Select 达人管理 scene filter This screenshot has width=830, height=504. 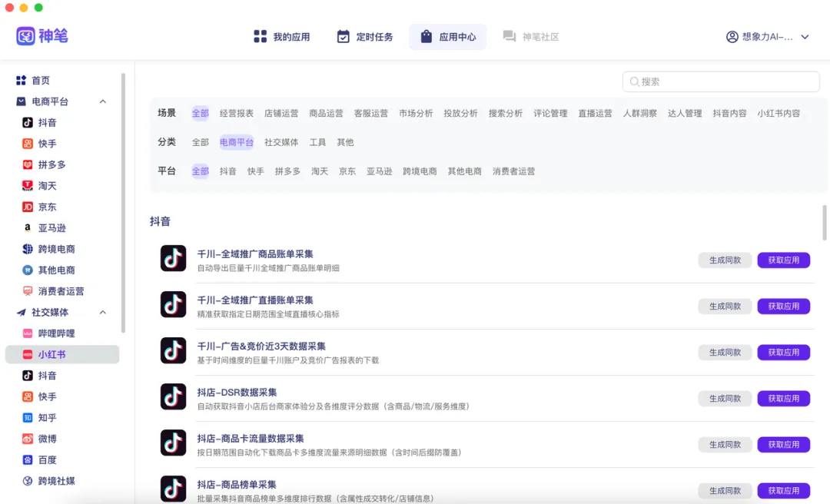point(685,113)
